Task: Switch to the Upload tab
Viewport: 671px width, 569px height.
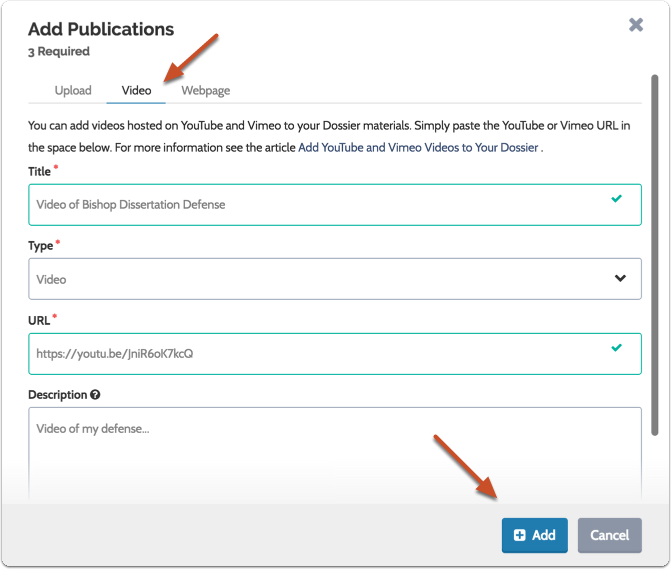Action: coord(73,90)
